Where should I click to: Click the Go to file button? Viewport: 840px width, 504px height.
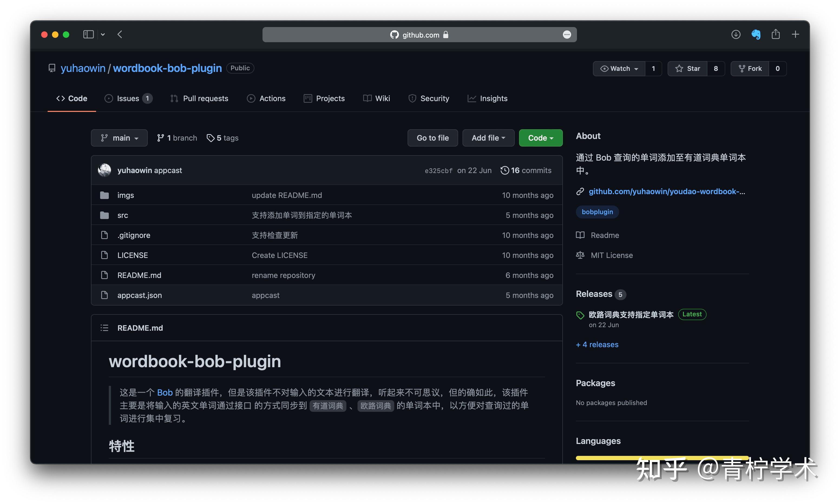[432, 138]
